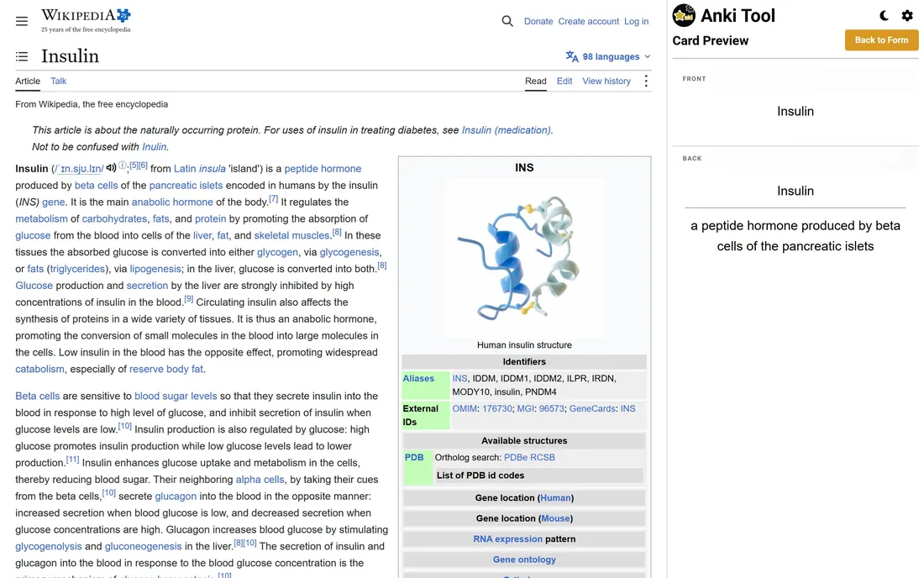
Task: Open the Inulin disambiguation link
Action: click(x=155, y=147)
